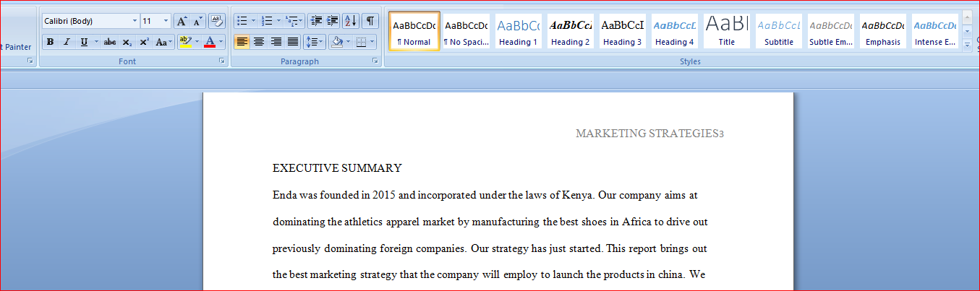Open numbering library dropdown arrow
The height and width of the screenshot is (291, 980).
click(x=278, y=21)
